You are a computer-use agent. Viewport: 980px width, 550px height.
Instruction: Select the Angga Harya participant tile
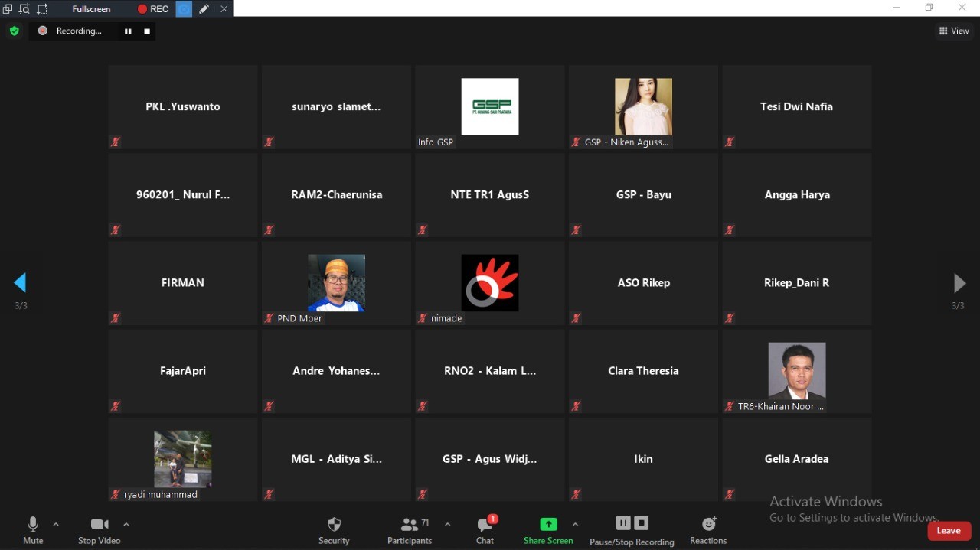[797, 195]
